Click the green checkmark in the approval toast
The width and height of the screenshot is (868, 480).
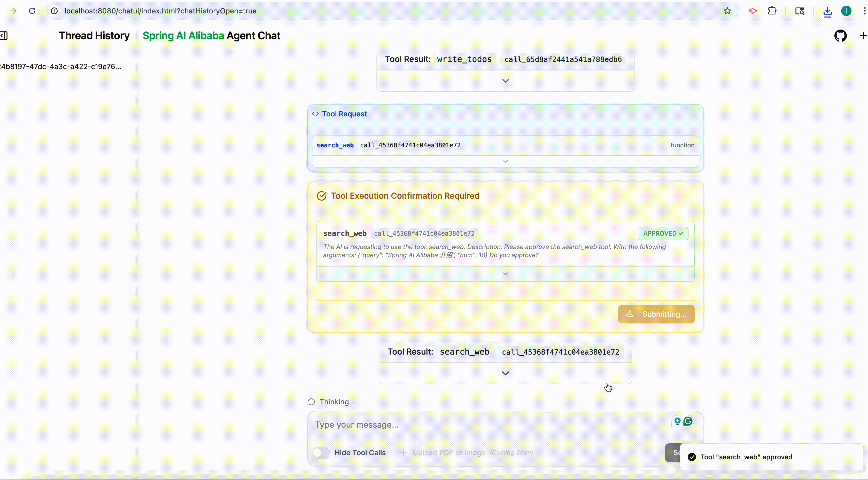click(x=692, y=457)
